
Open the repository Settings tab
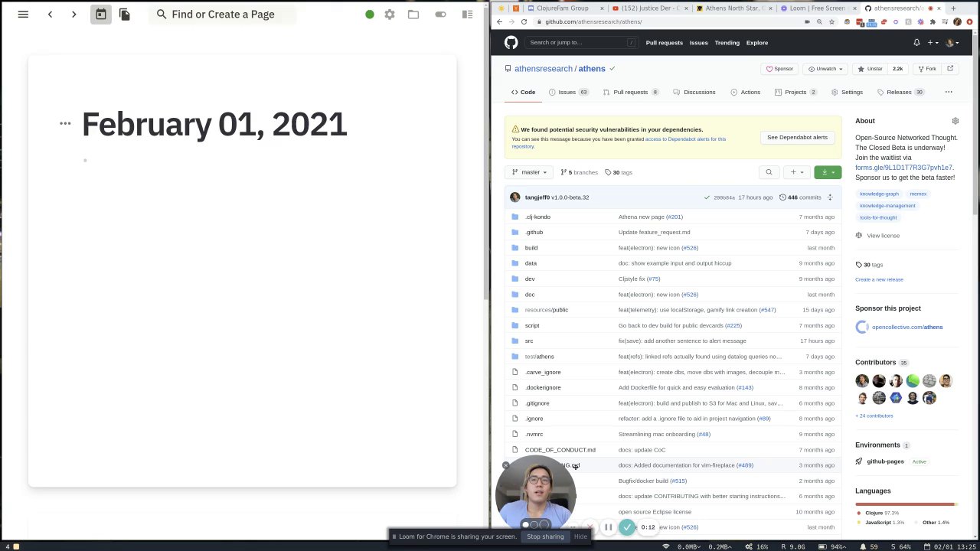tap(847, 92)
